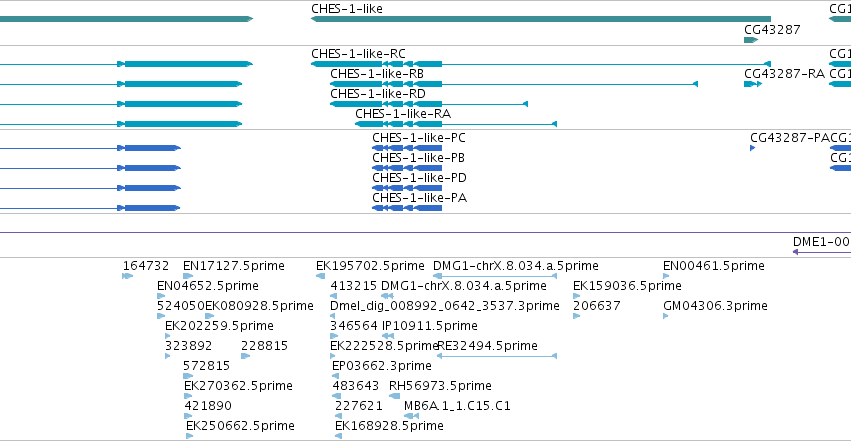Open the CHES-1-like-RC transcript

click(x=358, y=54)
